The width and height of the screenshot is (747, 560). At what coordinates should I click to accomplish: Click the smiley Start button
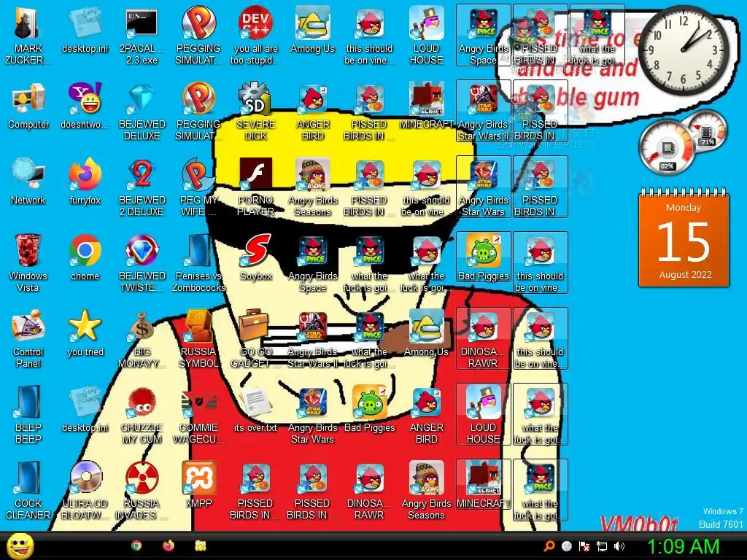coord(20,545)
